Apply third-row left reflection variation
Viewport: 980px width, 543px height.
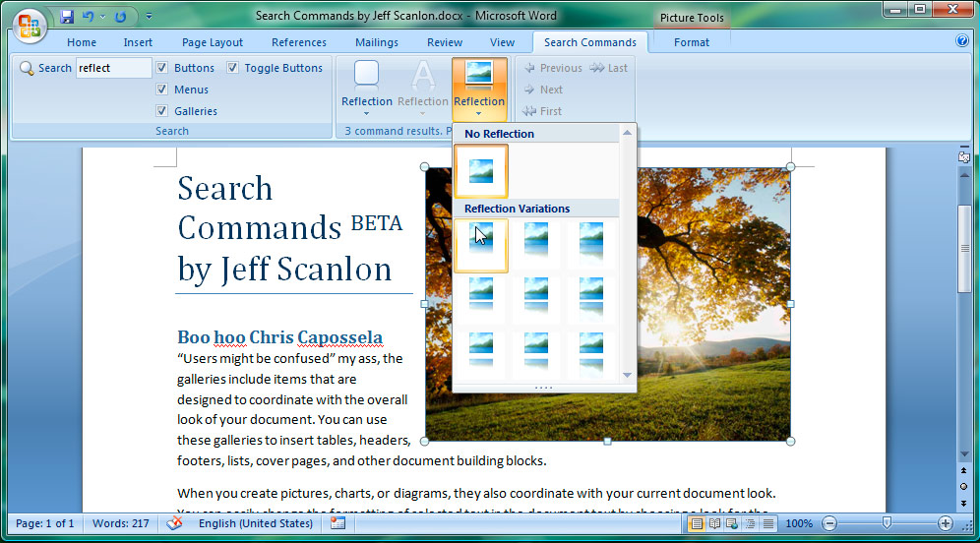(481, 353)
